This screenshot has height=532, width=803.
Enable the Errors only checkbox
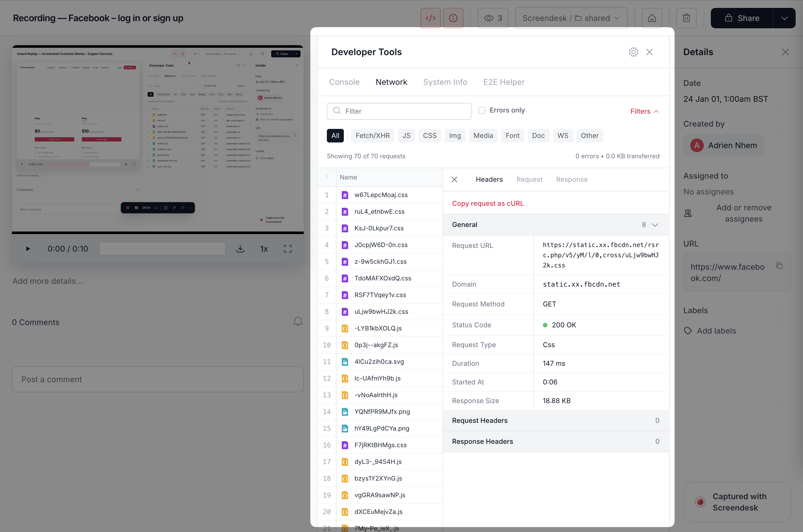pyautogui.click(x=482, y=110)
